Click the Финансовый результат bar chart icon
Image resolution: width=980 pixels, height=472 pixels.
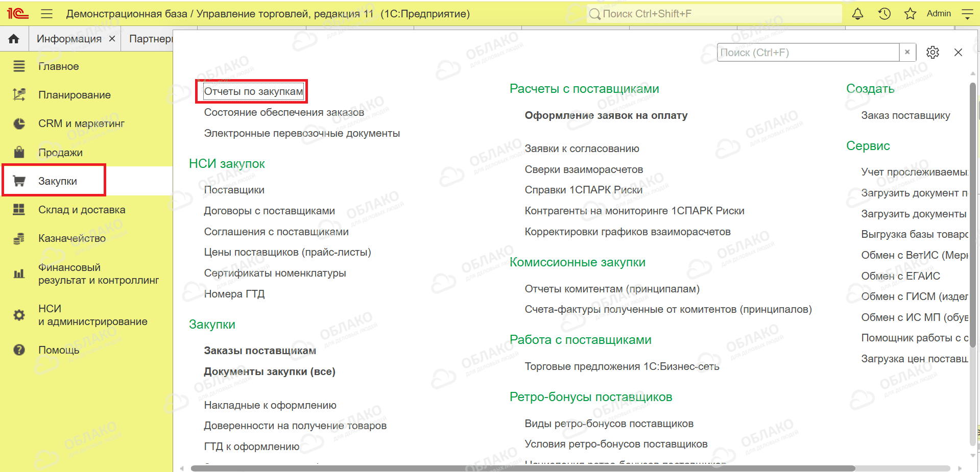19,274
